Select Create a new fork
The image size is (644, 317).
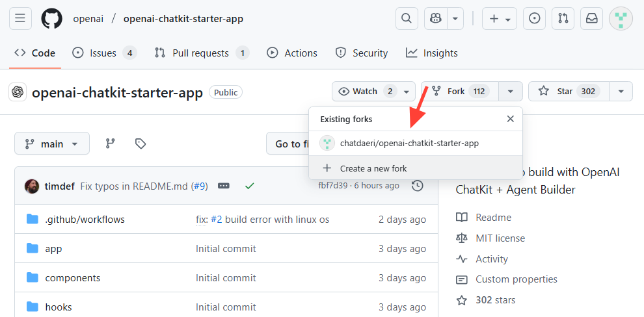coord(415,168)
